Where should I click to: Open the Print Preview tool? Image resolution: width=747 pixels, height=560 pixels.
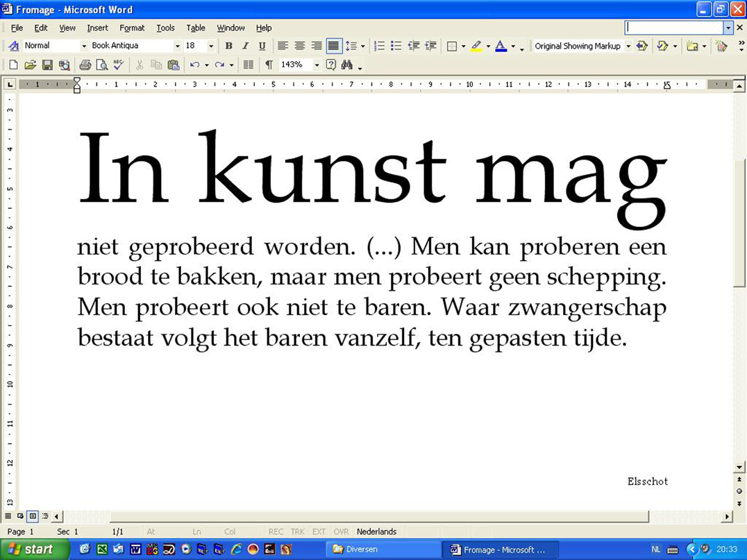pos(102,65)
